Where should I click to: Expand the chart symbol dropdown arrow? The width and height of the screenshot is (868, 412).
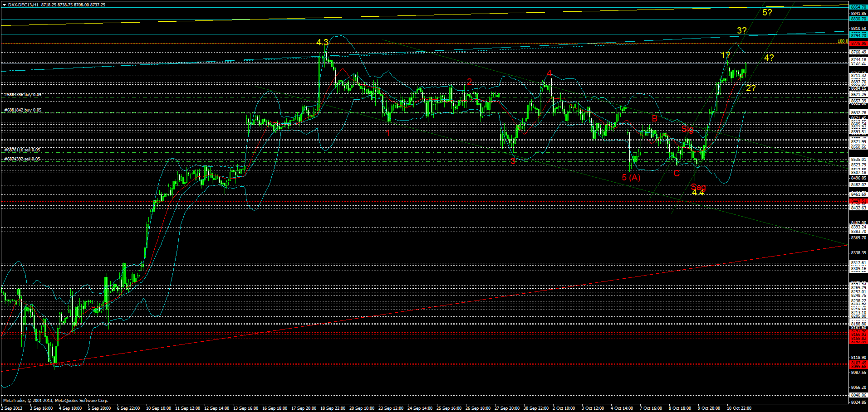point(4,4)
